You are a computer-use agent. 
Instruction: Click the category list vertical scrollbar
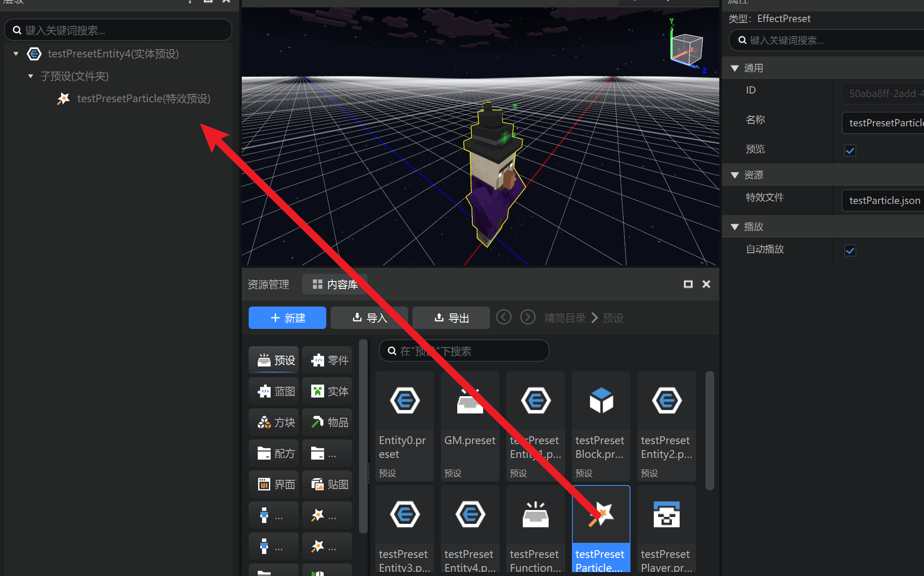(363, 435)
